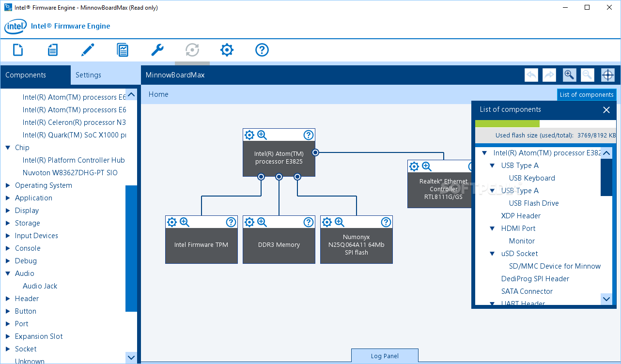Select SD/MMC Device for Minnow item
Screen dimensions: 621x364
coord(555,266)
